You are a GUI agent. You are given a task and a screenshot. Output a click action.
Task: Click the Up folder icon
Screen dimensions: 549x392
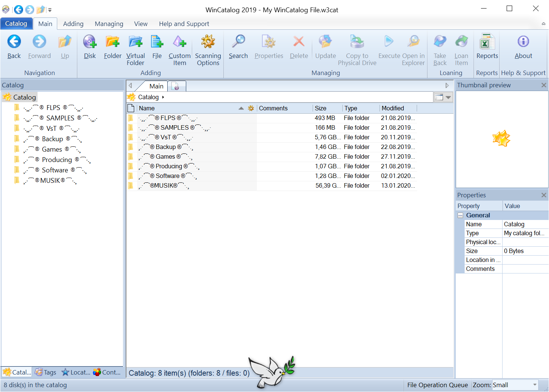click(65, 42)
